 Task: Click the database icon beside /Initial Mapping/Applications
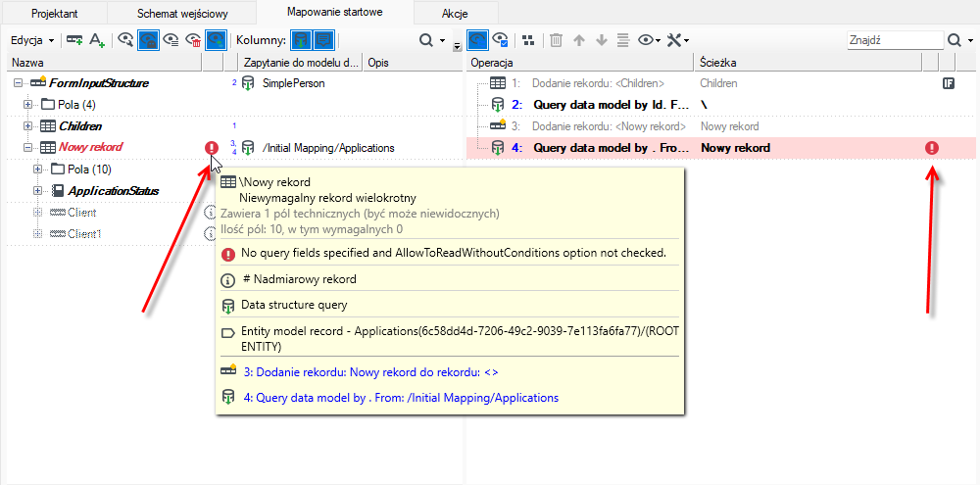248,148
